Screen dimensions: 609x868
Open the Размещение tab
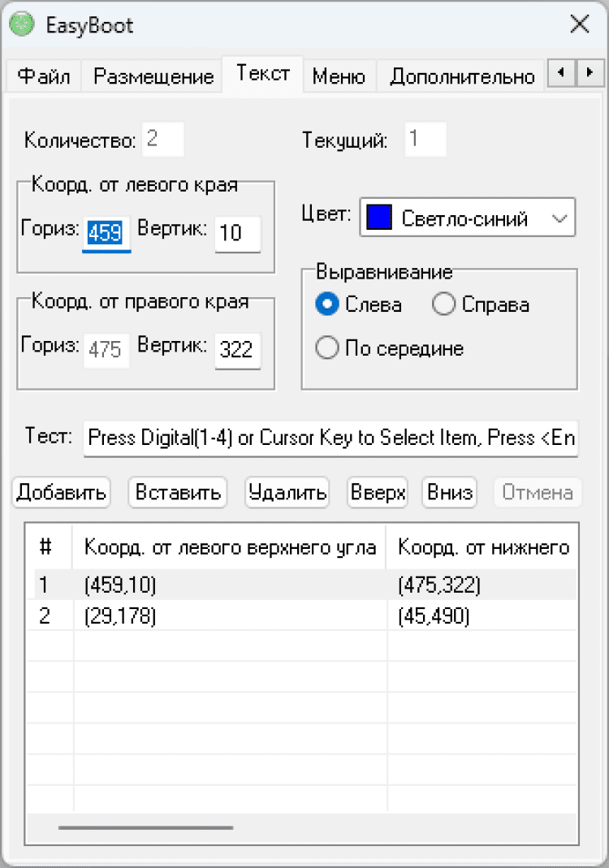[153, 77]
